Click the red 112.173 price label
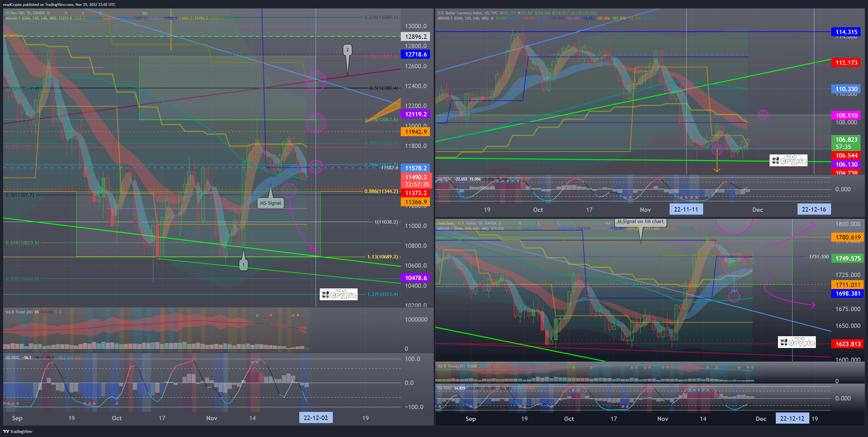868x437 pixels. pyautogui.click(x=846, y=63)
